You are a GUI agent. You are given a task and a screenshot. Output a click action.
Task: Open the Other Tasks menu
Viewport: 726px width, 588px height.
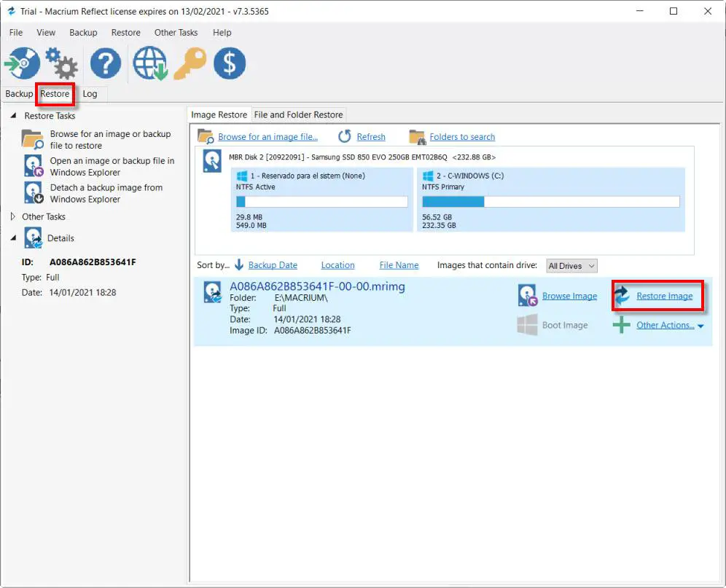point(176,32)
